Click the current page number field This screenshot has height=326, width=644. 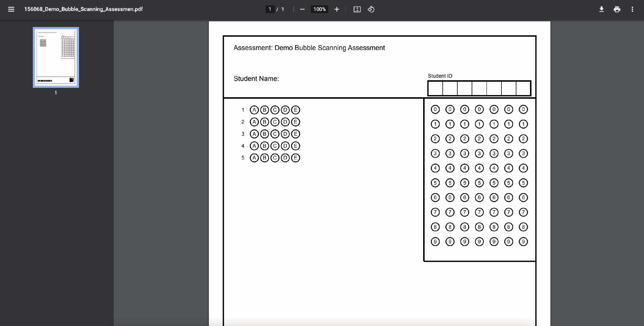270,9
